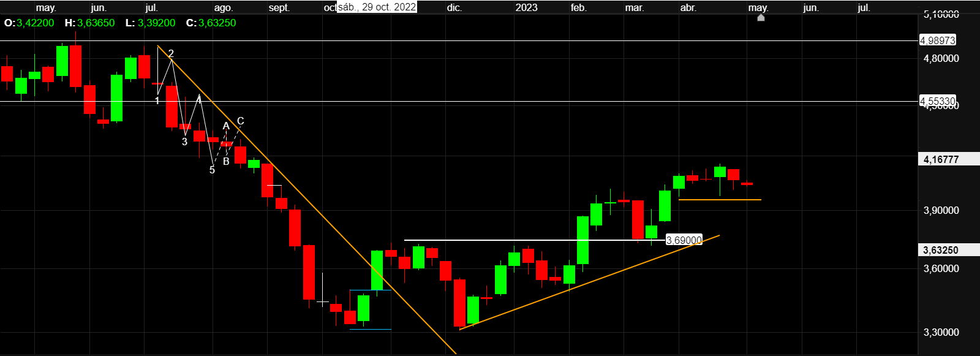Click the 2023 label on the time axis

pos(526,8)
